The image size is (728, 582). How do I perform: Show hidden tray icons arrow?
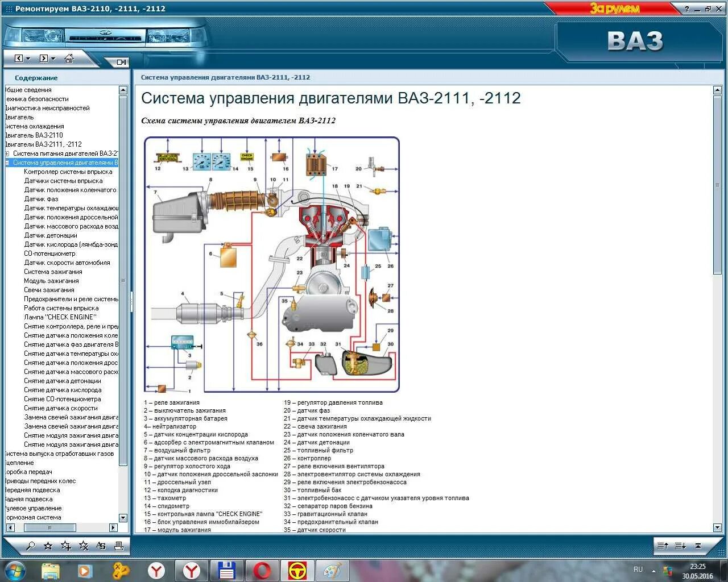point(653,571)
